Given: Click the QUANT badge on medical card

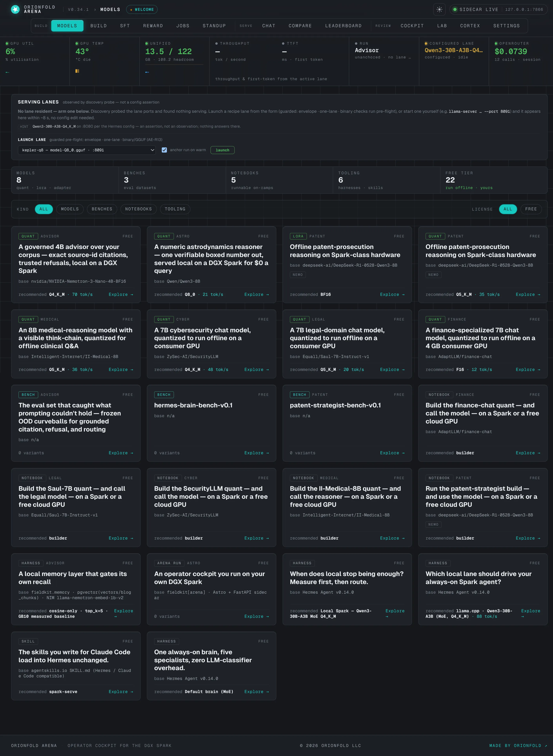Looking at the screenshot, I should 28,319.
